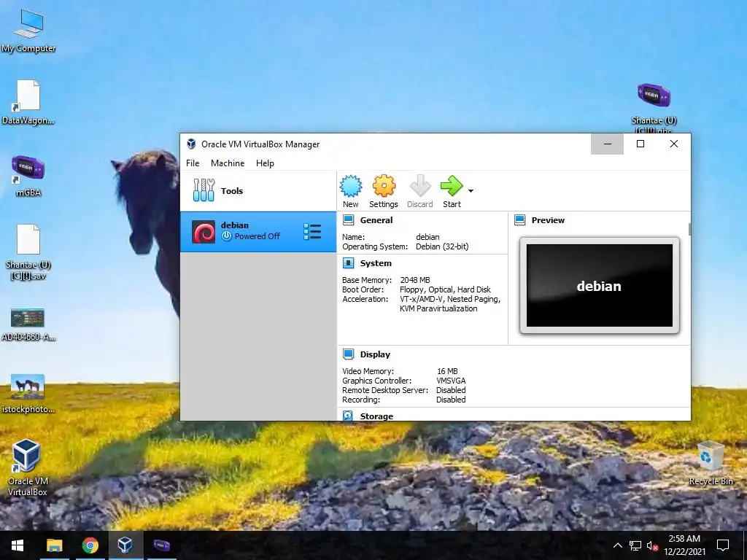Click the System section chip icon
Image resolution: width=747 pixels, height=560 pixels.
[348, 262]
